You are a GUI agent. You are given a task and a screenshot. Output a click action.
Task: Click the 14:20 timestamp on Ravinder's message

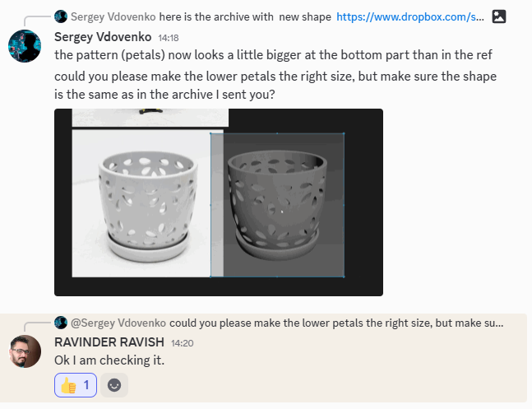[x=183, y=343]
